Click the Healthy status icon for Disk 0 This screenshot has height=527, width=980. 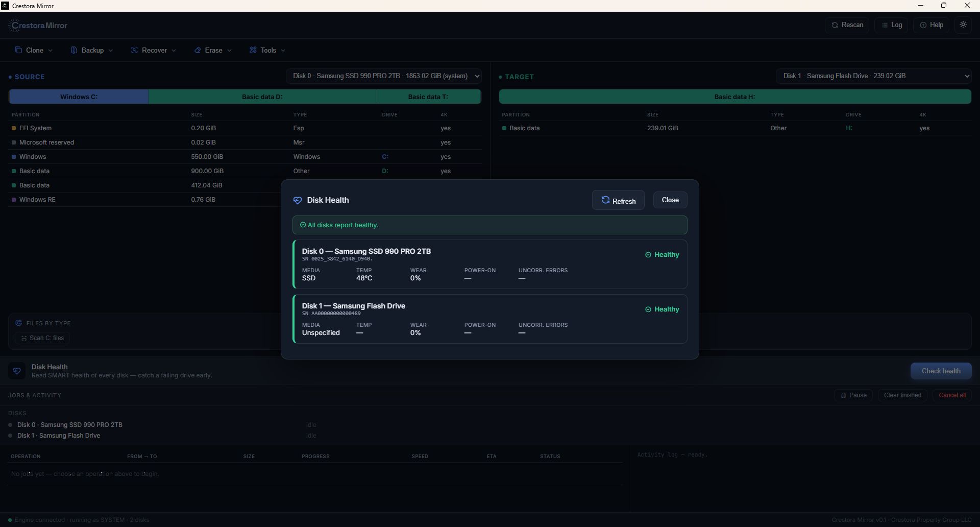(648, 255)
